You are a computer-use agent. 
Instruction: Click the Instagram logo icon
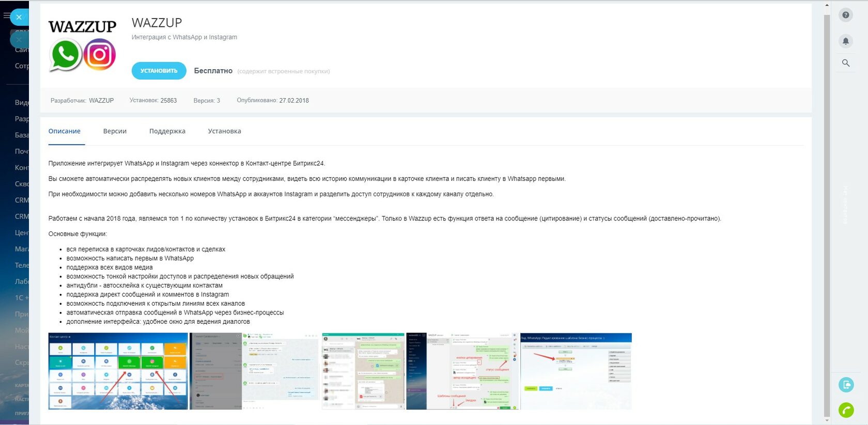click(x=100, y=54)
